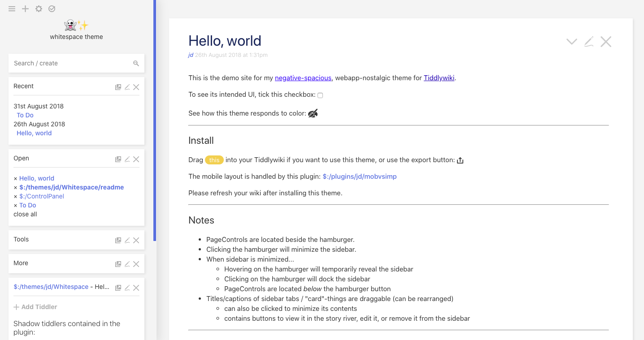Click Add Tiddler button
The width and height of the screenshot is (644, 340).
(35, 307)
